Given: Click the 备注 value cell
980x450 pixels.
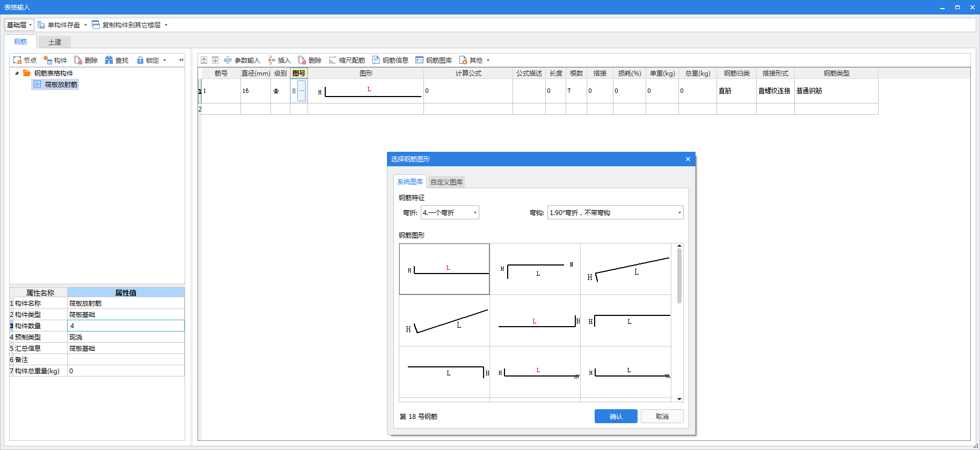Looking at the screenshot, I should (126, 360).
